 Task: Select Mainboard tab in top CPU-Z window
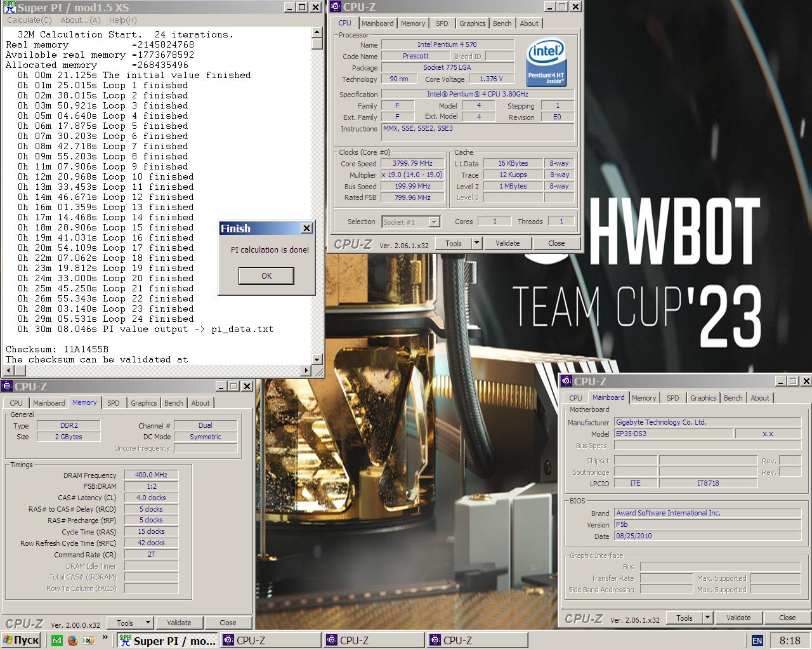tap(377, 23)
